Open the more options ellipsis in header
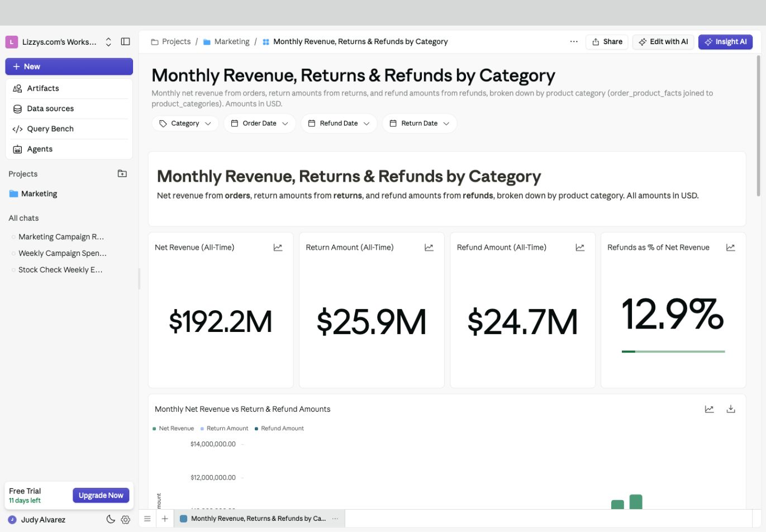This screenshot has width=766, height=532. tap(574, 42)
